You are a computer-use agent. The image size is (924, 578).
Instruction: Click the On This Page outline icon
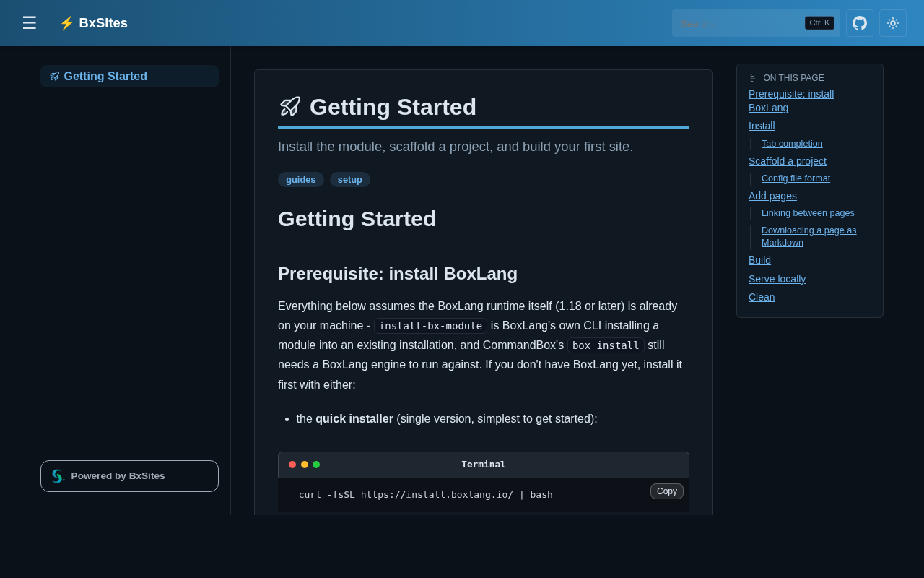pos(753,78)
